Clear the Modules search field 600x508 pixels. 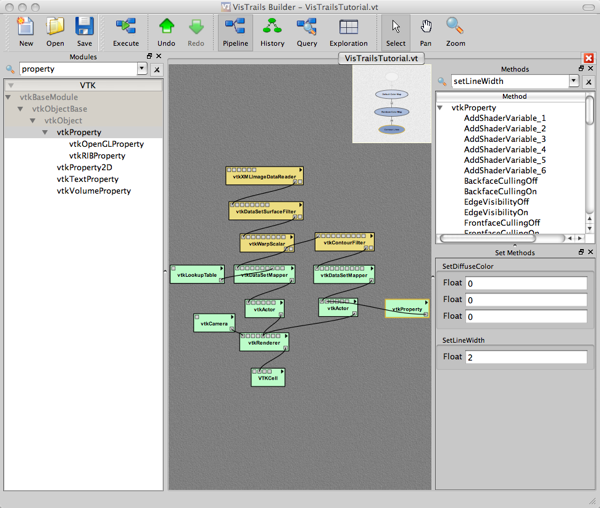coord(157,70)
